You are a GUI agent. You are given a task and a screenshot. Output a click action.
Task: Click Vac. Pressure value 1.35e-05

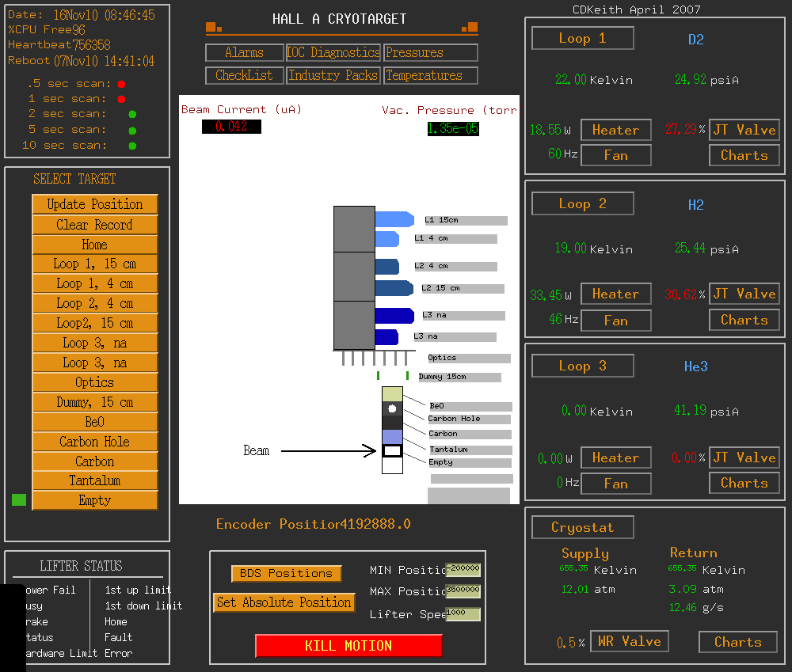(453, 129)
